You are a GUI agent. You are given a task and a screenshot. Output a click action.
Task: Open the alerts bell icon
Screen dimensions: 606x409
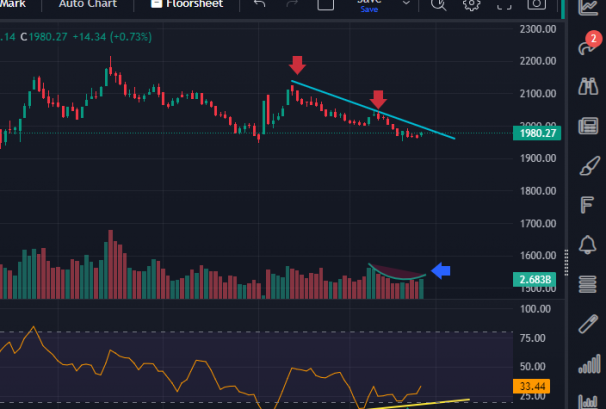tap(587, 244)
